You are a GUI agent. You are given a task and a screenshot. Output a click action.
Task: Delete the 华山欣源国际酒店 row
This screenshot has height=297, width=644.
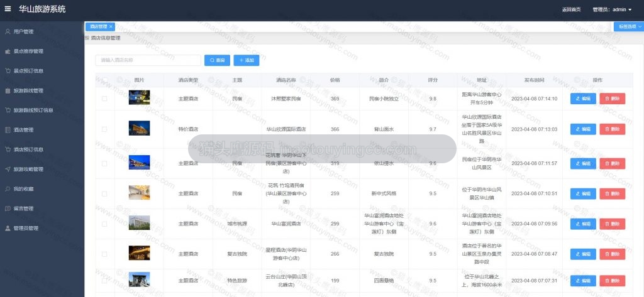coord(613,129)
